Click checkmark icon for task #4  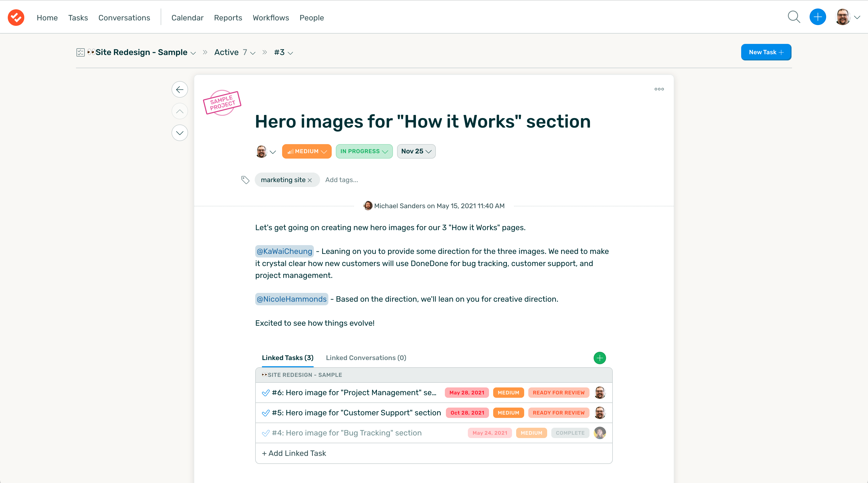pyautogui.click(x=266, y=433)
